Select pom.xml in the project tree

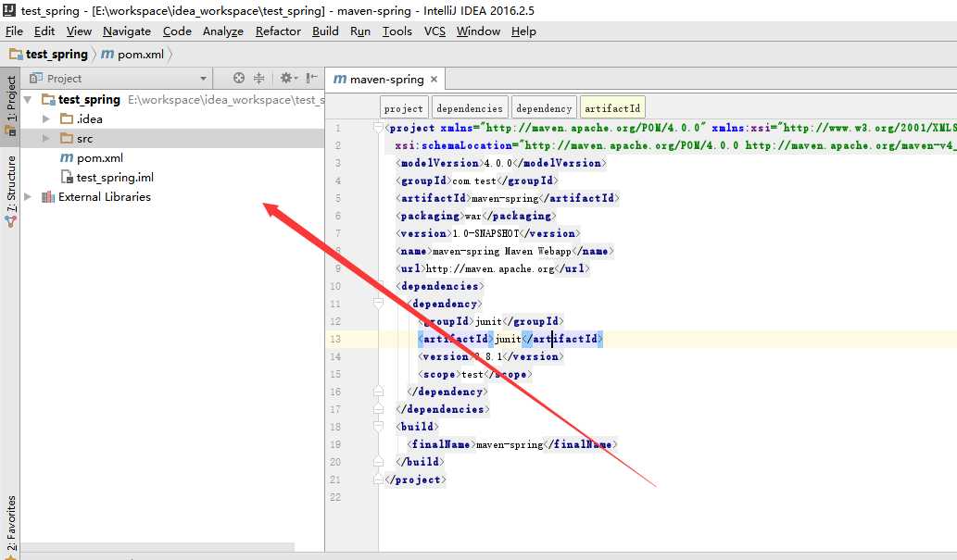(x=99, y=158)
